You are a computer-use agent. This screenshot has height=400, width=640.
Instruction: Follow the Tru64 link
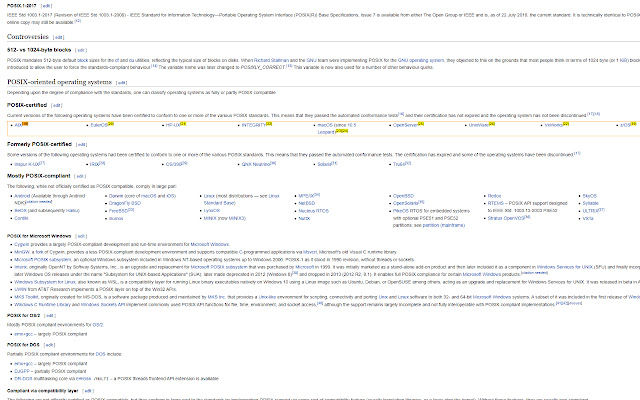(x=399, y=164)
